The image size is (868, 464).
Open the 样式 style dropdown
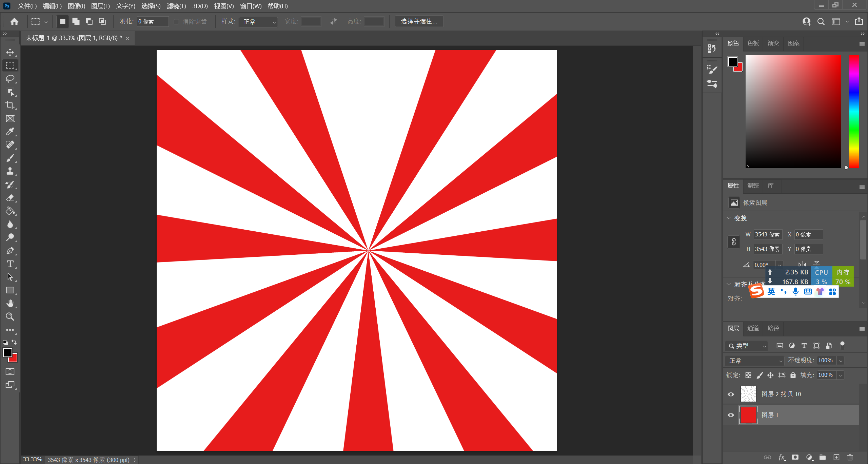pyautogui.click(x=258, y=22)
